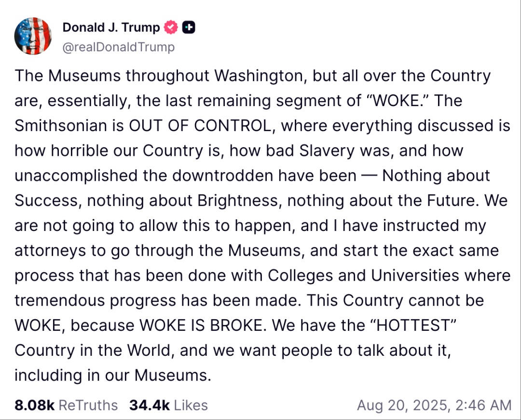
Task: View the 8.08k ReTruths count
Action: tap(34, 406)
